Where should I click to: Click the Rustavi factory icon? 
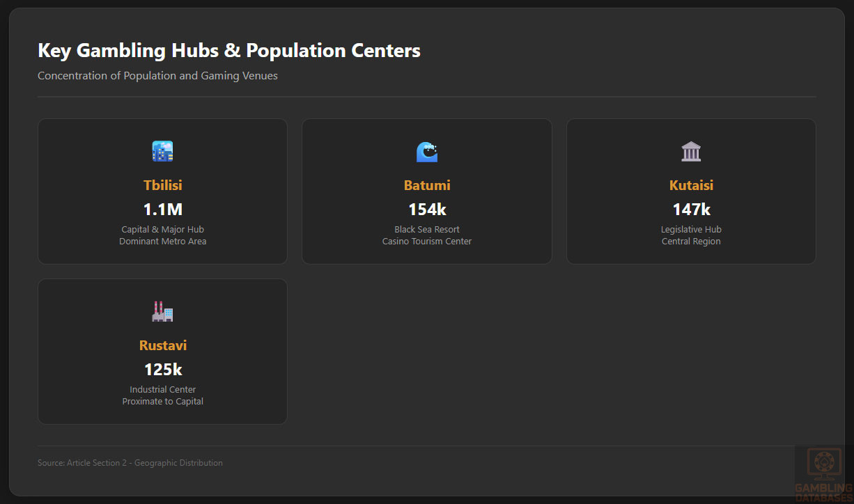tap(162, 312)
